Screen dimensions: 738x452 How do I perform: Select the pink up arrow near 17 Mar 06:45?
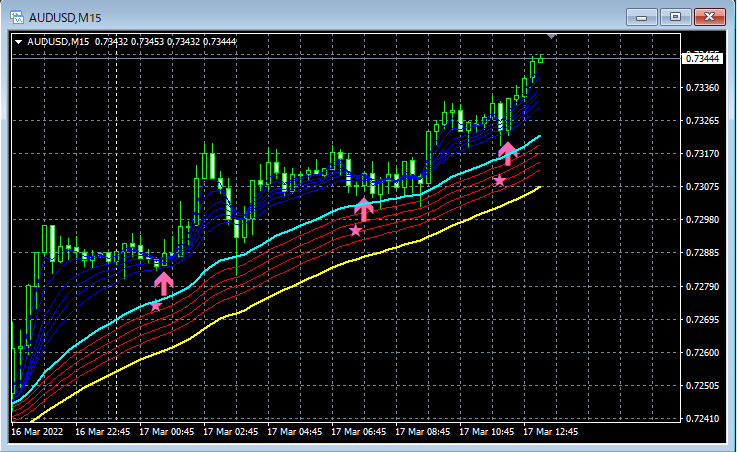tap(364, 210)
